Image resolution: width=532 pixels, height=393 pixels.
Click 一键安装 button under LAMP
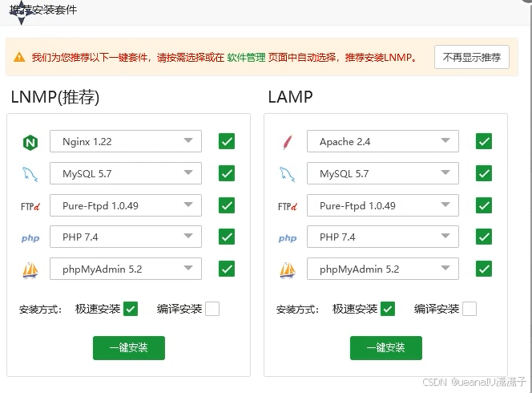pos(386,348)
